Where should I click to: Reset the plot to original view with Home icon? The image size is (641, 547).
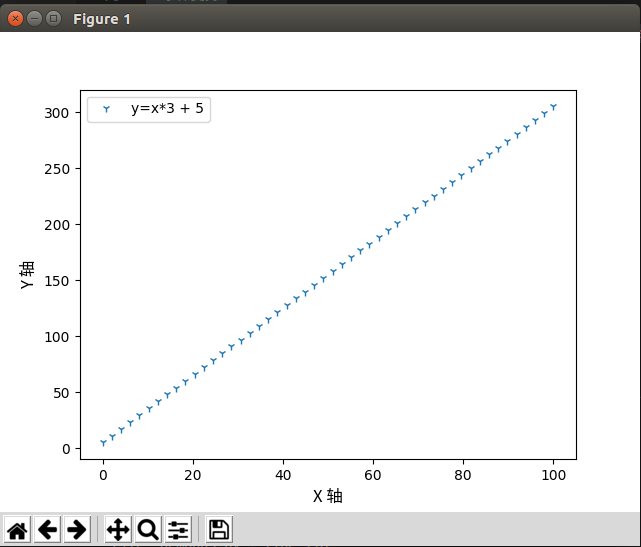pyautogui.click(x=18, y=530)
